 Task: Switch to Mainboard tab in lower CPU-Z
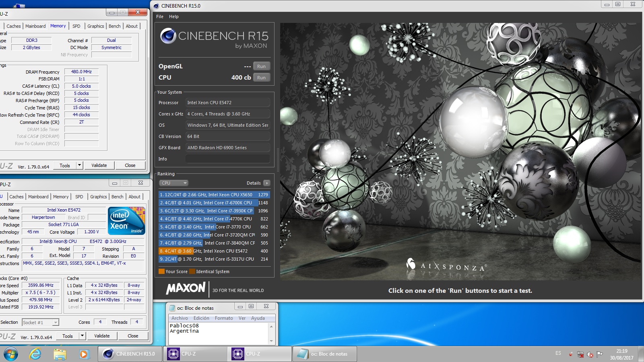(38, 197)
